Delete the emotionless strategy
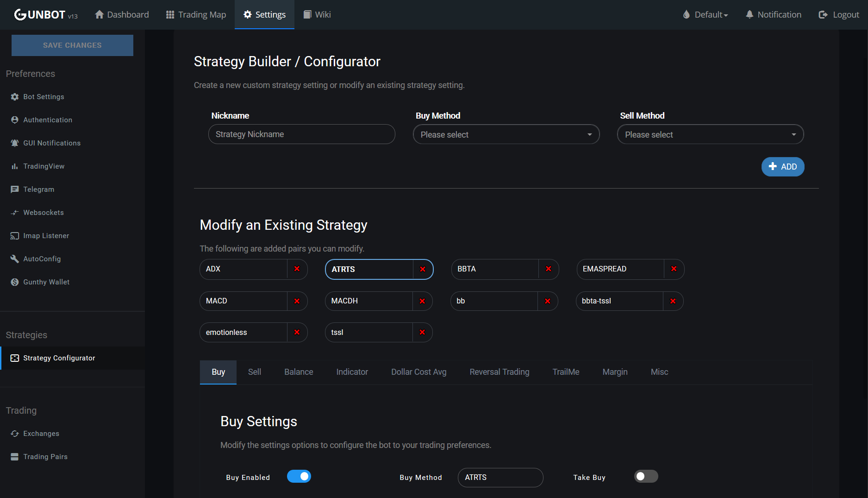 pyautogui.click(x=297, y=333)
